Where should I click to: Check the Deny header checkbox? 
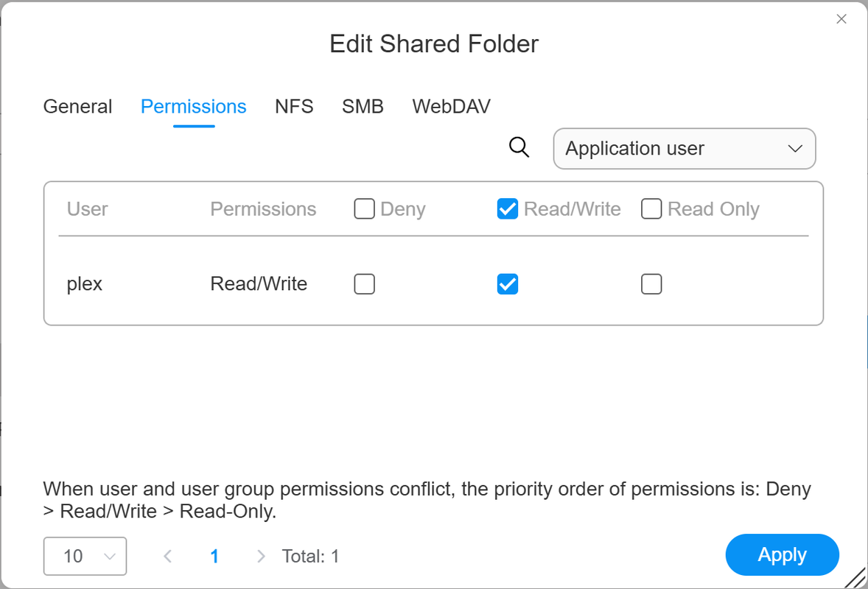364,209
